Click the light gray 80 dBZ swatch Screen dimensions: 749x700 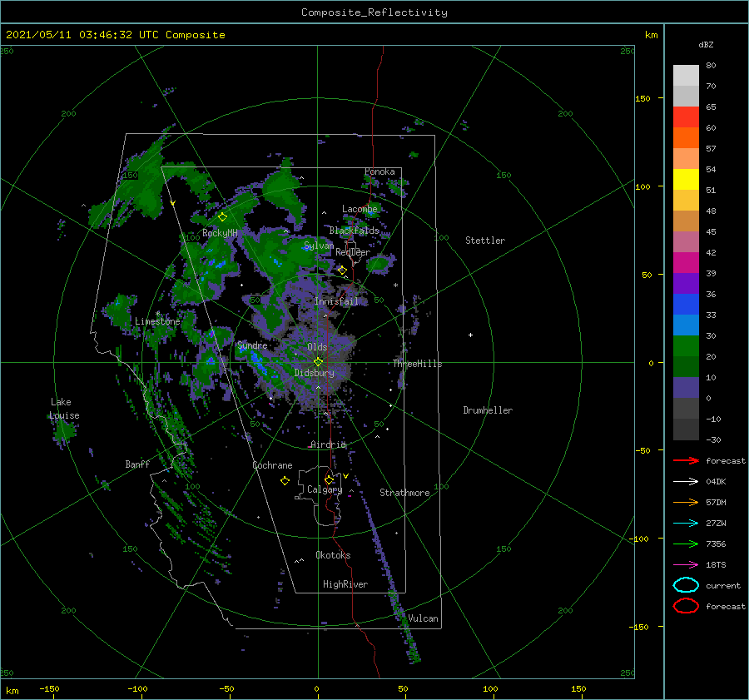click(x=686, y=75)
